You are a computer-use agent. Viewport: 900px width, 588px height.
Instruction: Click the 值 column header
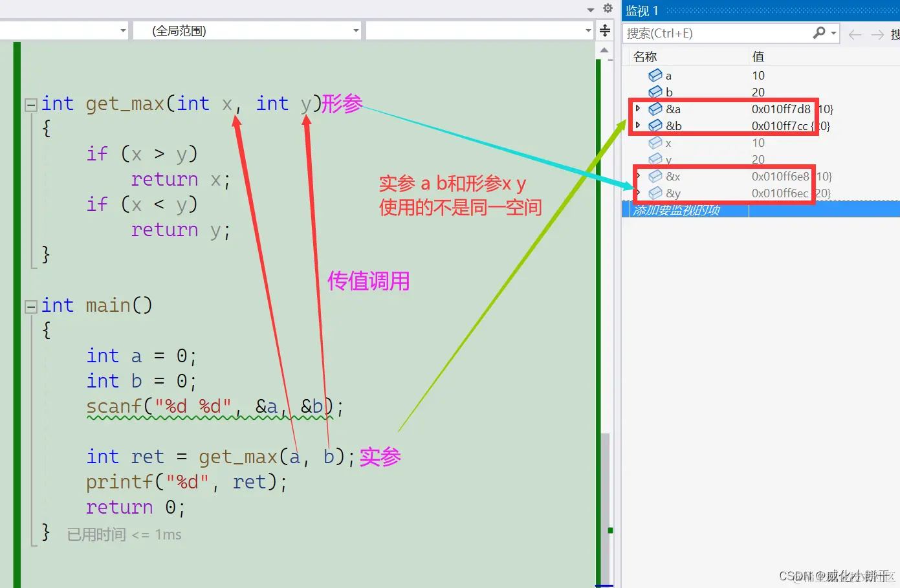758,56
